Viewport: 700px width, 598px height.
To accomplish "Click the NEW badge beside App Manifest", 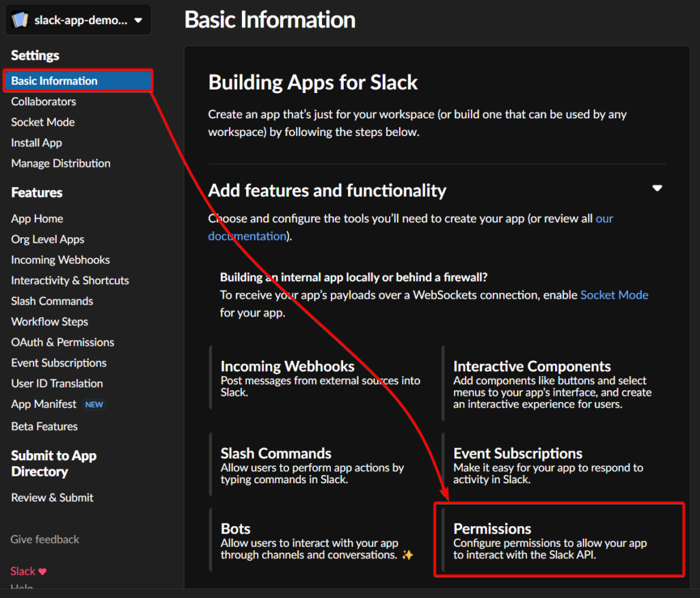I will click(x=94, y=405).
